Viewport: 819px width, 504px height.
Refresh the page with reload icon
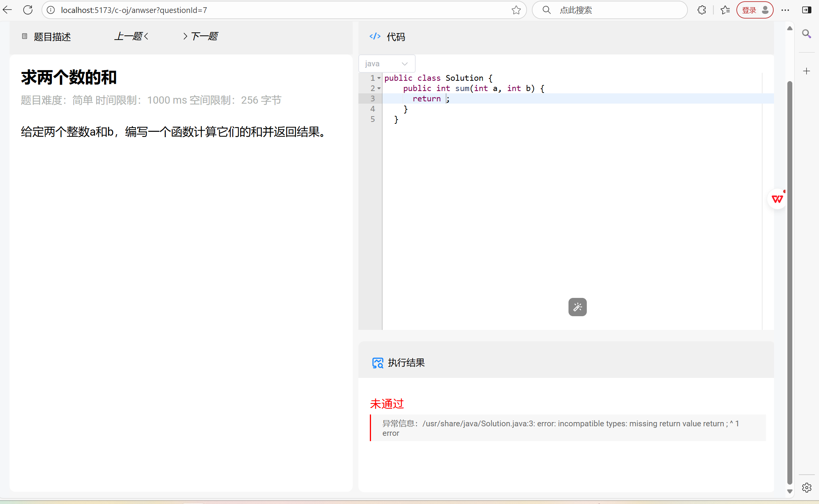tap(28, 10)
